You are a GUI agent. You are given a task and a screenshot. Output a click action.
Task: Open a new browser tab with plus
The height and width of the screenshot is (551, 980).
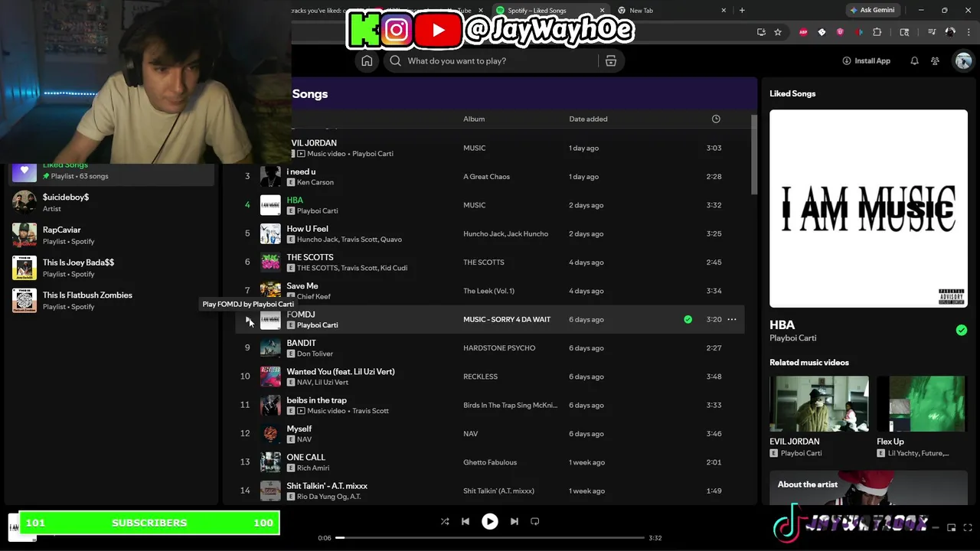(x=742, y=11)
